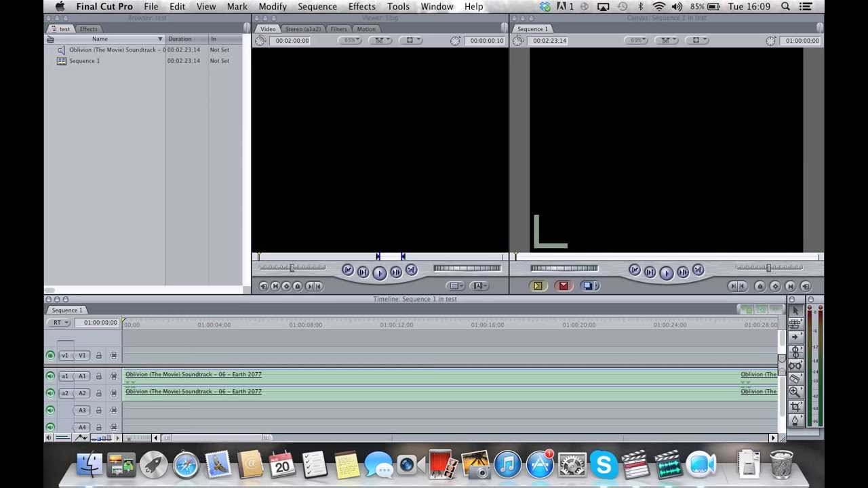Select the Zoom In magnifier tool
868x488 pixels.
coord(795,392)
